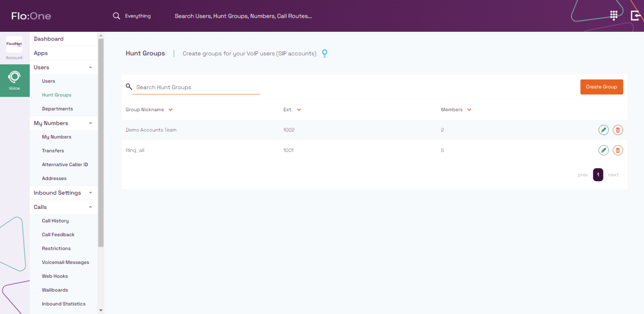This screenshot has width=644, height=314.
Task: Click the magnifying glass in Search Hunt Groups
Action: 129,86
